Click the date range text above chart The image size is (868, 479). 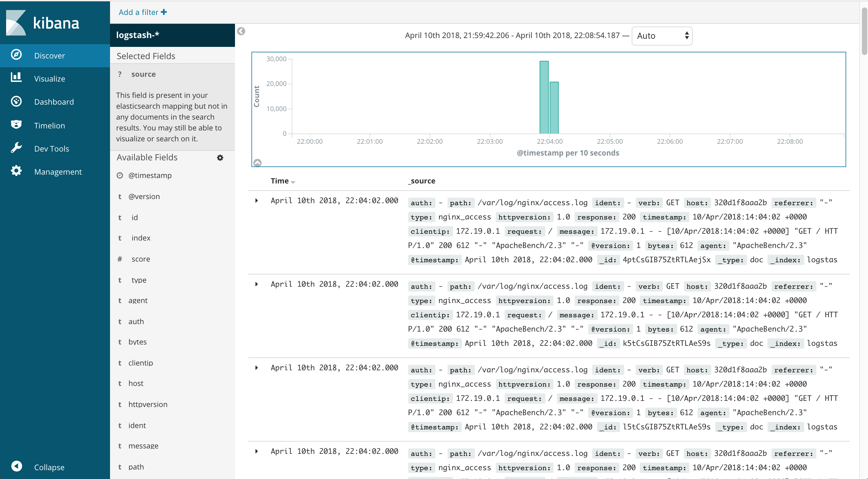click(x=512, y=36)
